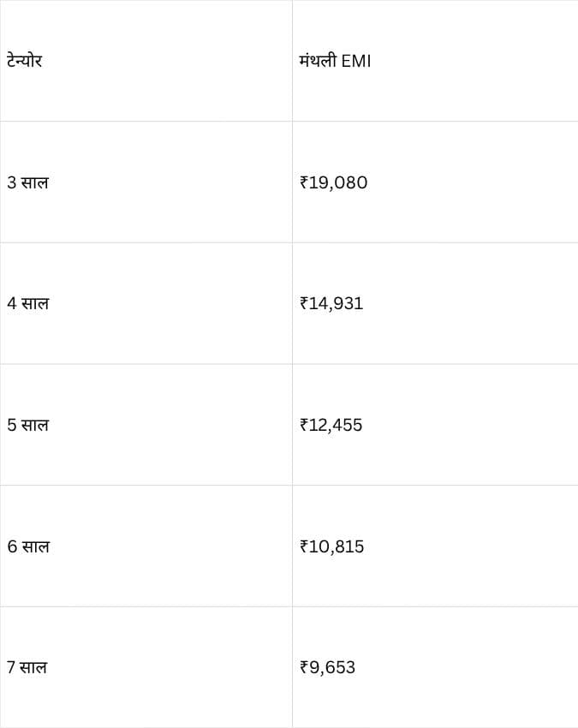The height and width of the screenshot is (728, 578).
Task: Click the ₹14,931 EMI amount
Action: point(331,304)
